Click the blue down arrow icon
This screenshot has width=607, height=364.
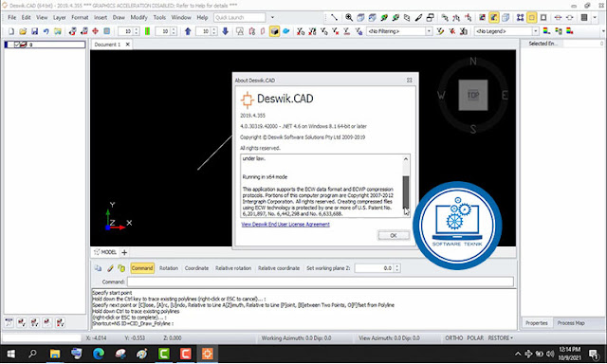coord(226,31)
